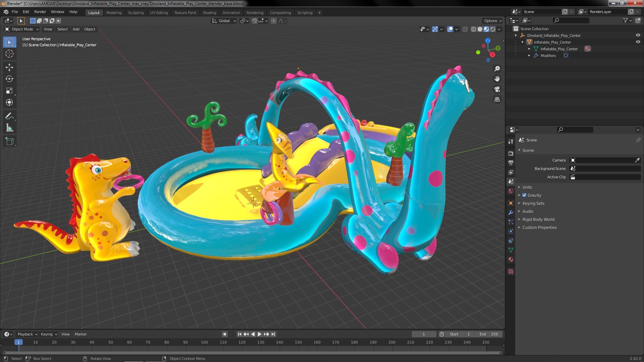Open the Object Mode dropdown
This screenshot has width=644, height=362.
[x=22, y=29]
